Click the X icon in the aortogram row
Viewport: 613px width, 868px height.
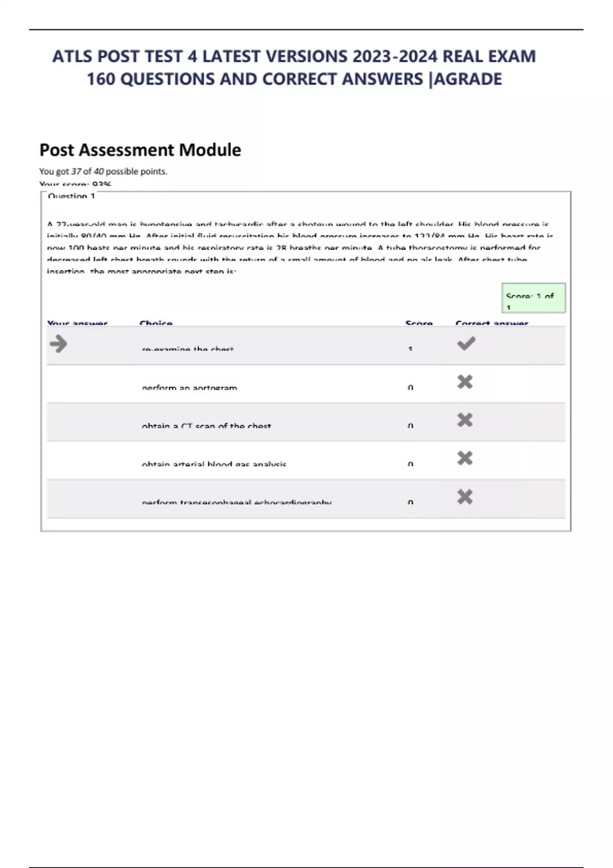[x=465, y=382]
